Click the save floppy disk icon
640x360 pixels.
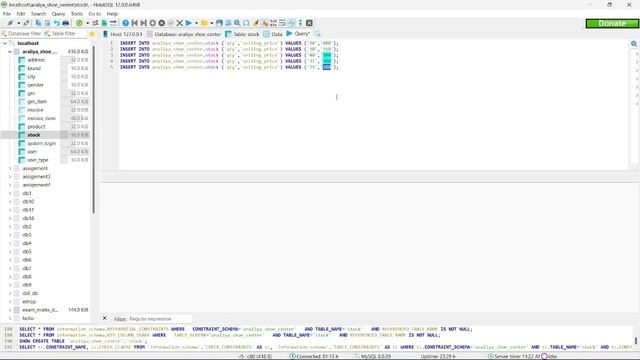tap(220, 23)
